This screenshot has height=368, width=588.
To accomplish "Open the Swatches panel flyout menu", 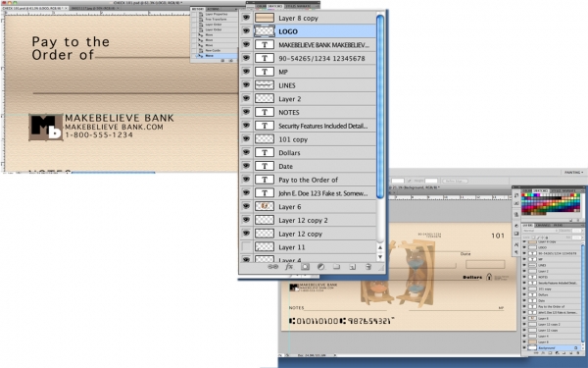I will 582,190.
